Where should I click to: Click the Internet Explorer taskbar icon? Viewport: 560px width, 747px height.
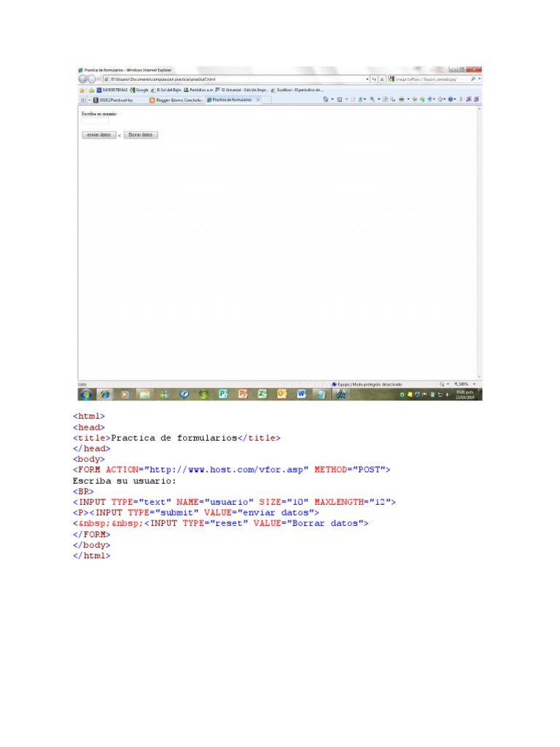click(x=105, y=395)
